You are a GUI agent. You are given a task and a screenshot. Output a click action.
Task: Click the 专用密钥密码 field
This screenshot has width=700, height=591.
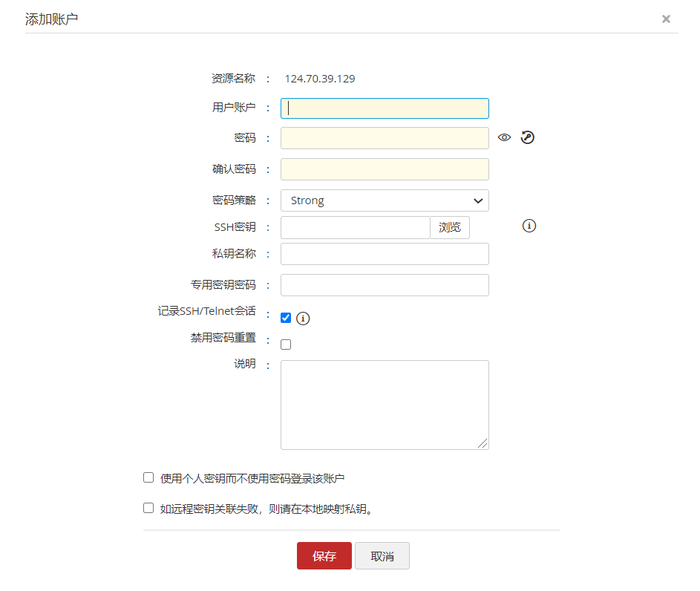click(x=385, y=285)
